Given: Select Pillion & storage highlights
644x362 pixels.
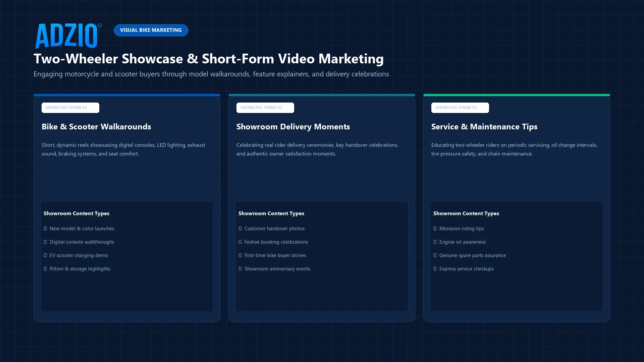Looking at the screenshot, I should [80, 269].
